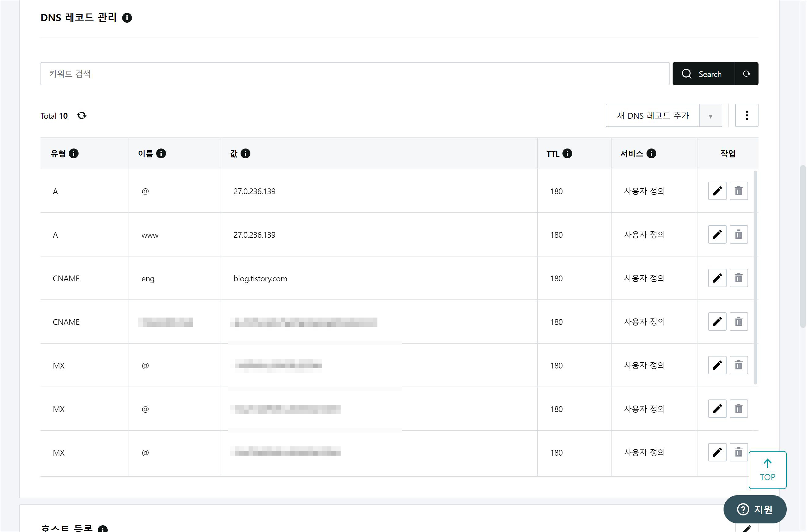Click the 키워드 검색 input field
The image size is (807, 532).
click(354, 74)
